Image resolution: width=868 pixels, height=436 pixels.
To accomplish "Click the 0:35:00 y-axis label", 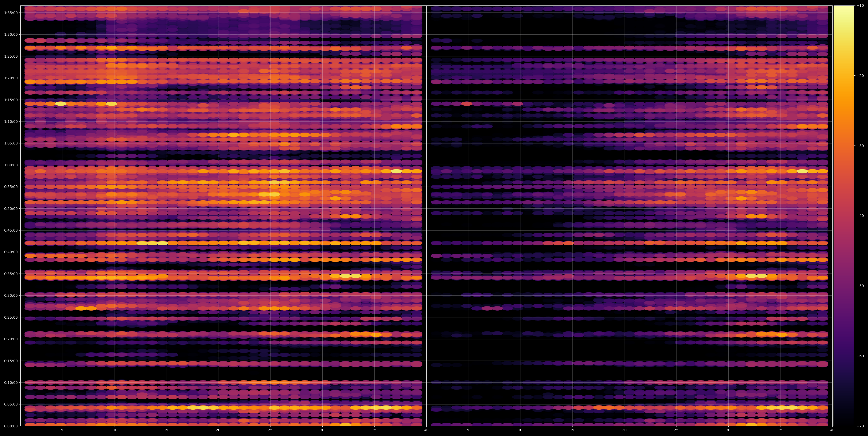I will pos(11,274).
